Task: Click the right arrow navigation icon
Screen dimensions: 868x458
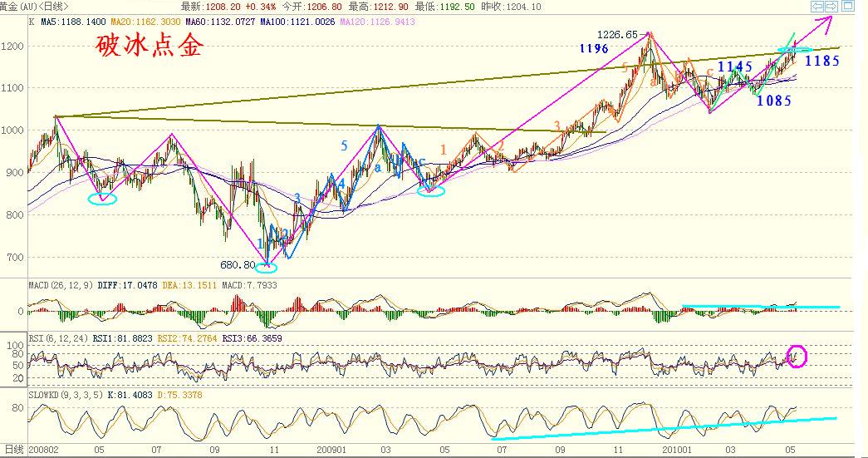Action: pyautogui.click(x=831, y=6)
